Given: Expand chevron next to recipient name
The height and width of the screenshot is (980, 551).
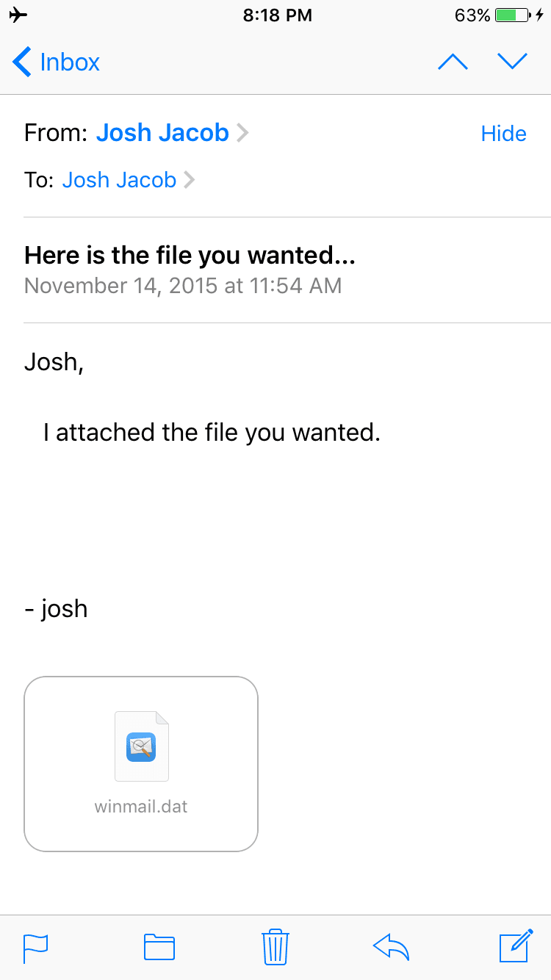Looking at the screenshot, I should tap(190, 180).
